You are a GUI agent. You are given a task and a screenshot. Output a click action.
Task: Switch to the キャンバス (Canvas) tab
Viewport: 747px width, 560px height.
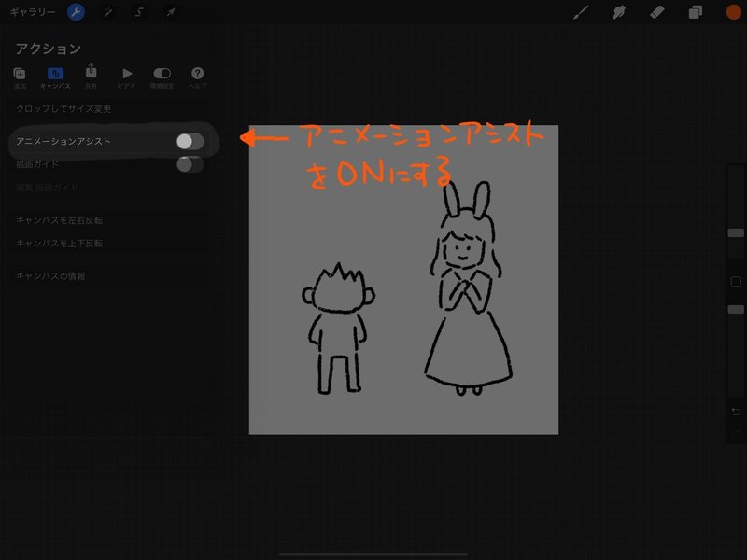[55, 77]
